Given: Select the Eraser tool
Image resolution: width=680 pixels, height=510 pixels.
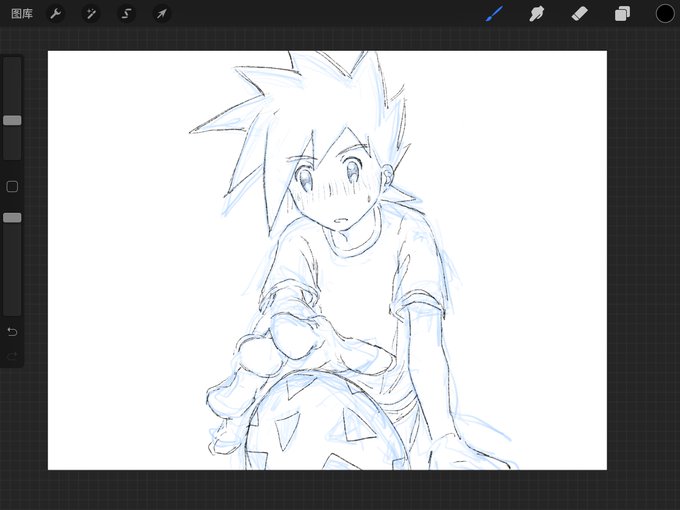Looking at the screenshot, I should [x=579, y=14].
